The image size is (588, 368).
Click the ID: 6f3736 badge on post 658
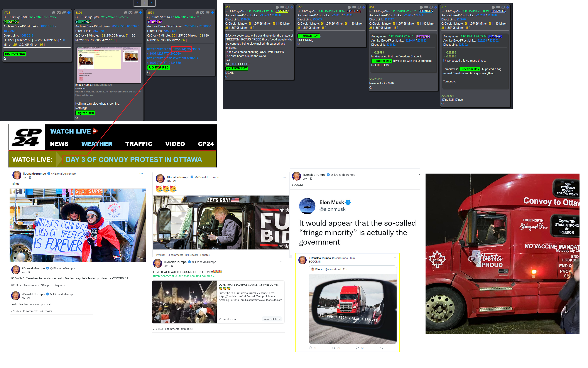[x=355, y=12]
